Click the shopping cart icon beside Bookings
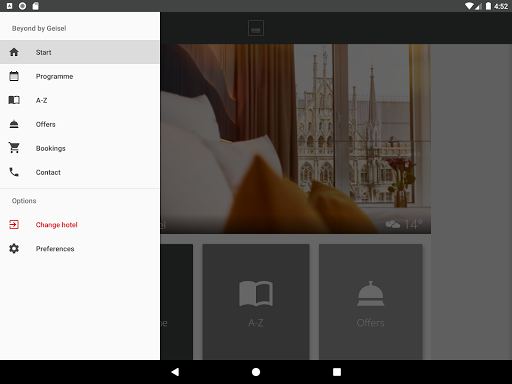The width and height of the screenshot is (512, 384). (x=14, y=148)
